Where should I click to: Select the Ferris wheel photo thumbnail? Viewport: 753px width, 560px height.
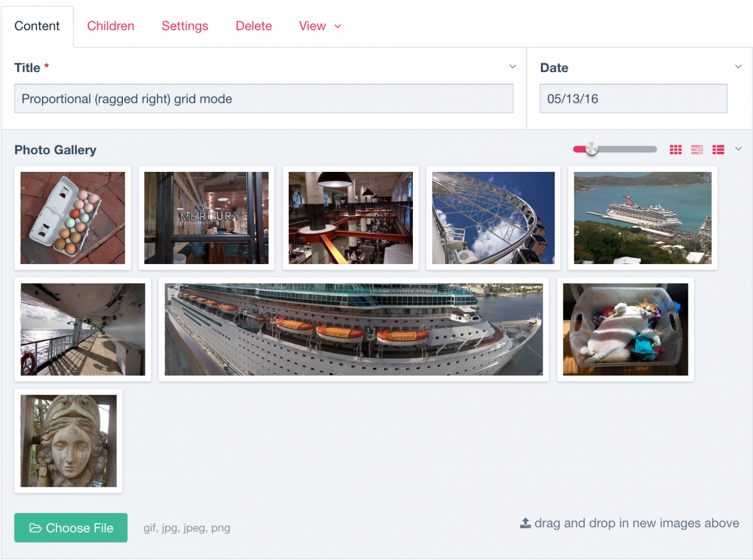pyautogui.click(x=494, y=218)
